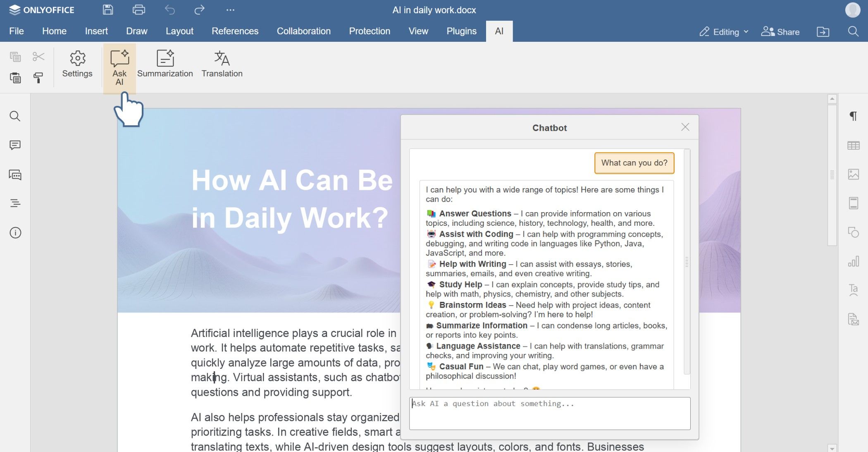Open Paragraph settings in right sidebar

[x=853, y=116]
